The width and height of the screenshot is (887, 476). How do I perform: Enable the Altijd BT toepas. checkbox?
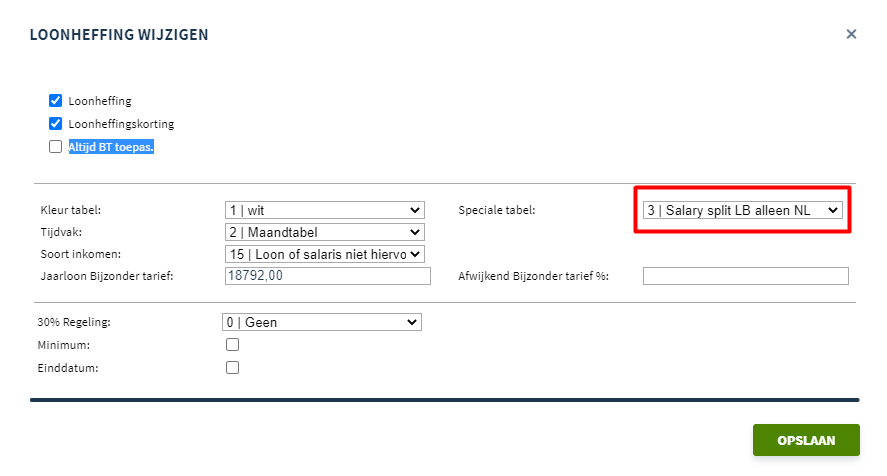pos(55,147)
